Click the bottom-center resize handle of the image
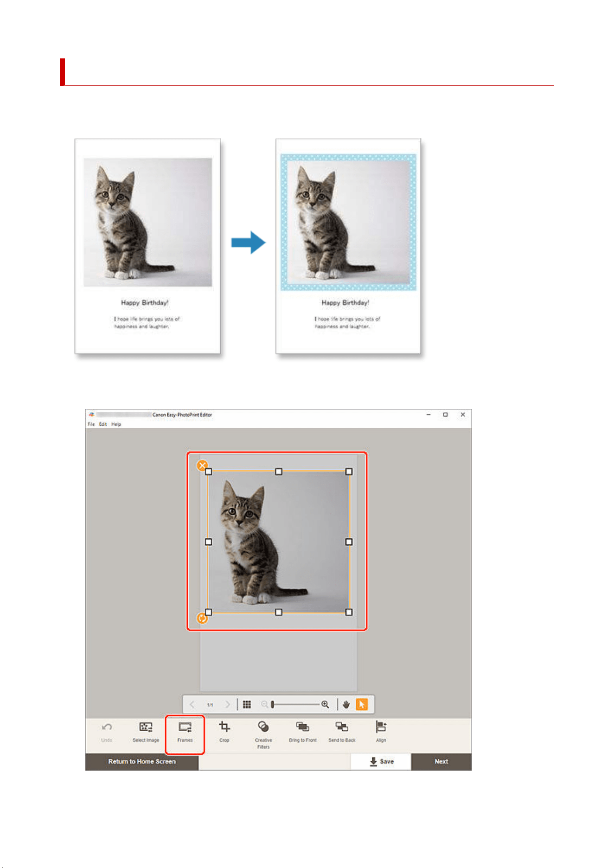The width and height of the screenshot is (614, 868). coord(279,612)
